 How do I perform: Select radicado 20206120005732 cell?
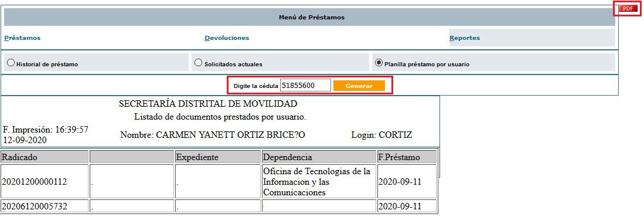pyautogui.click(x=45, y=206)
